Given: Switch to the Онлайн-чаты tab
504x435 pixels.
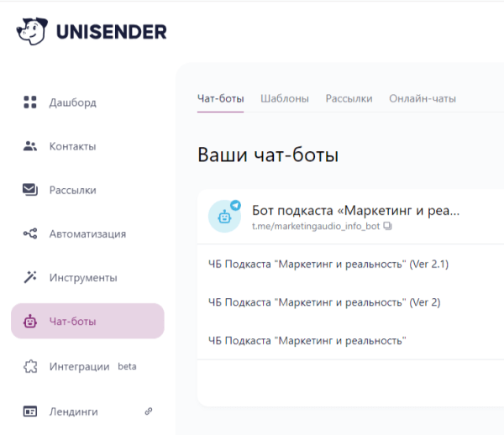Looking at the screenshot, I should 423,98.
